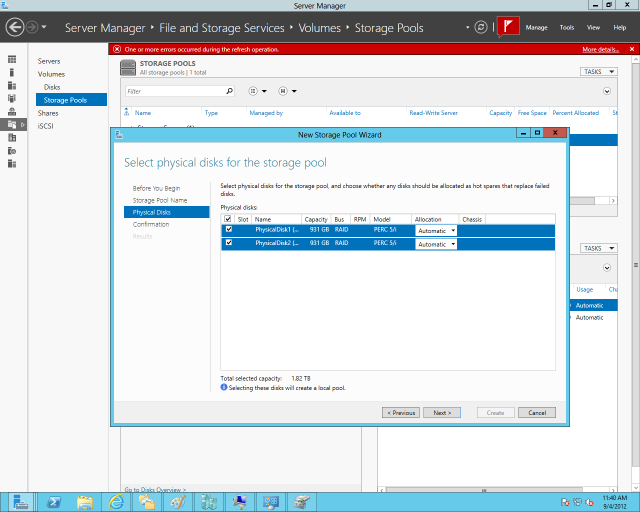Viewport: 640px width, 512px height.
Task: Click the More details link
Action: coord(600,49)
